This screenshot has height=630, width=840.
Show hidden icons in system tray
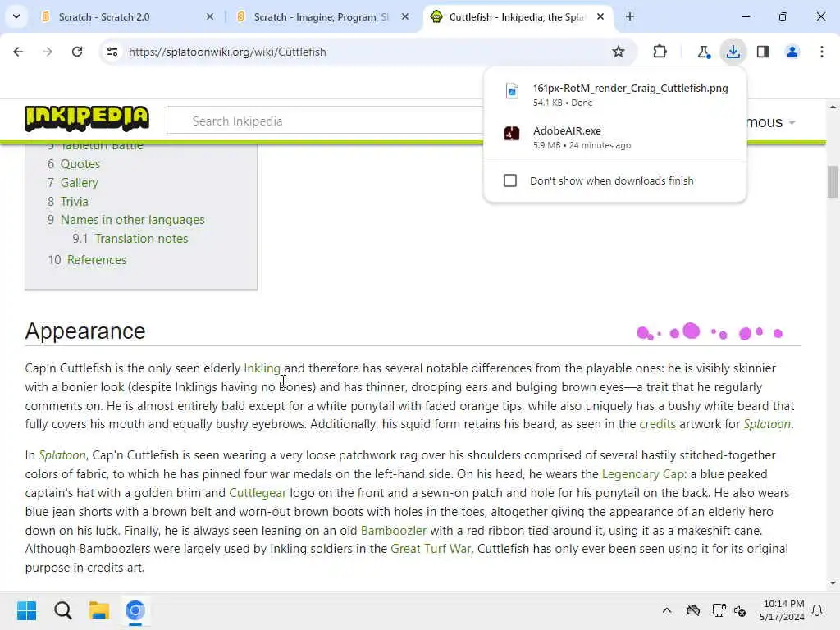[667, 610]
